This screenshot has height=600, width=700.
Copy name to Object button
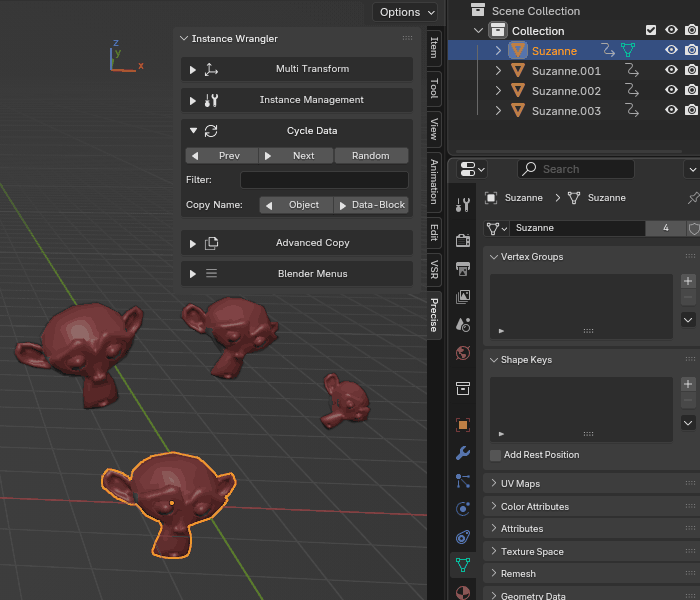coord(296,205)
